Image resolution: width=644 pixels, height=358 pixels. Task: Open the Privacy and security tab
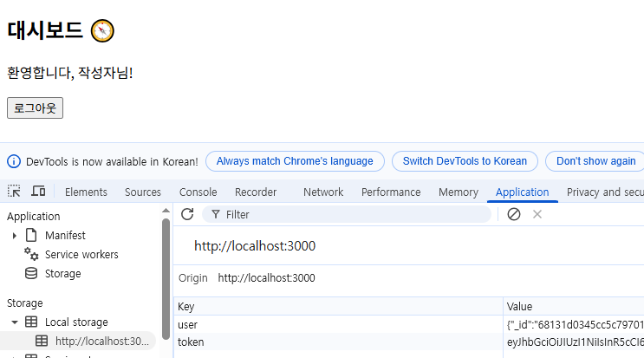605,192
